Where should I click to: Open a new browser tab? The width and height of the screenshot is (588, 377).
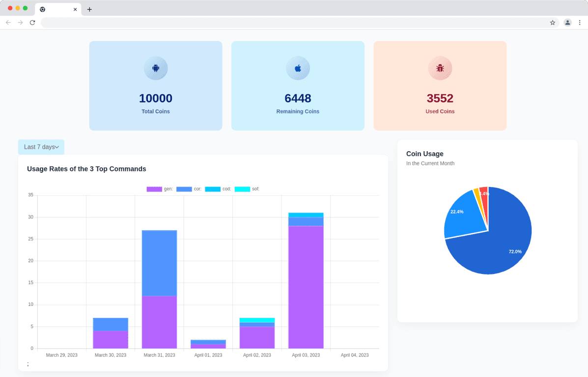coord(89,9)
